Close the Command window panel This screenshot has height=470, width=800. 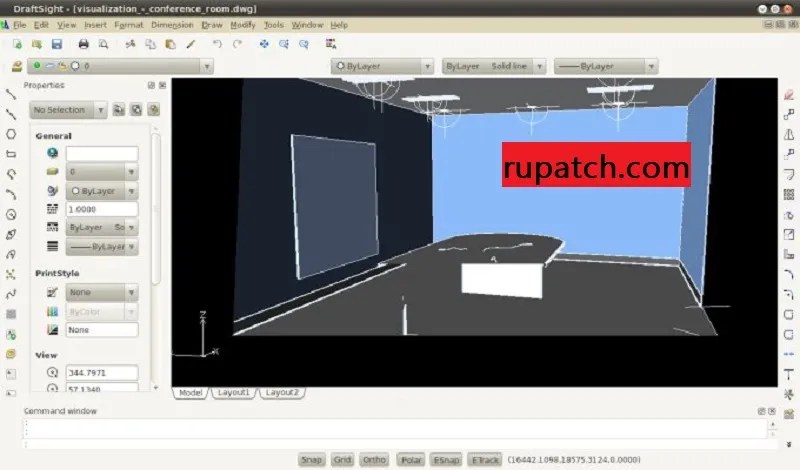772,411
